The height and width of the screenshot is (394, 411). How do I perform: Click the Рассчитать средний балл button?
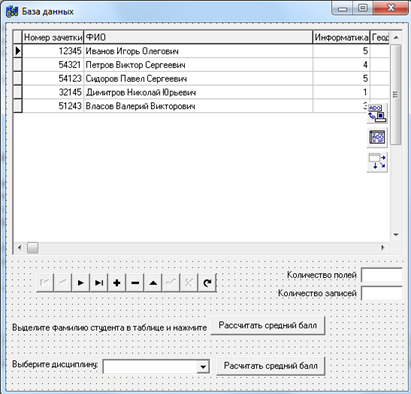pyautogui.click(x=268, y=326)
